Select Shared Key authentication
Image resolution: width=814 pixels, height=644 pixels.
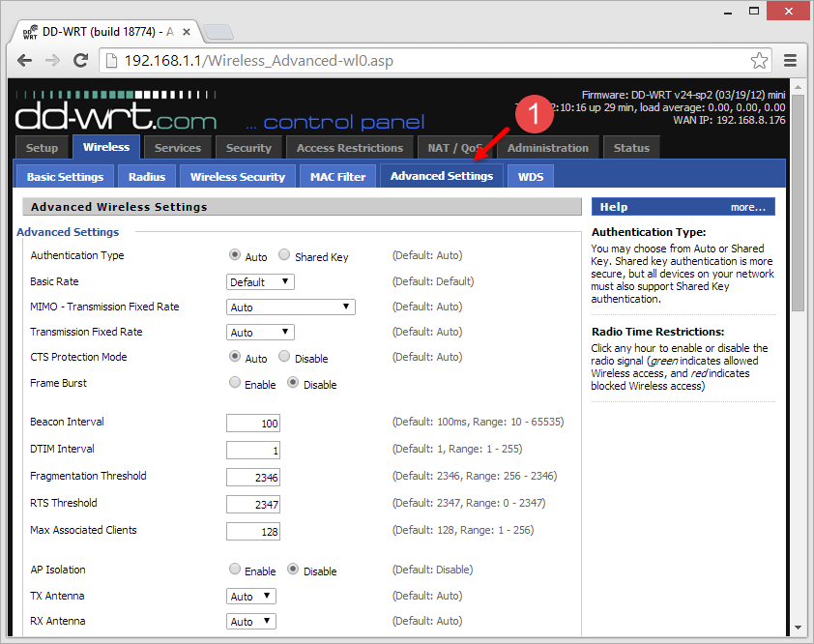(284, 255)
